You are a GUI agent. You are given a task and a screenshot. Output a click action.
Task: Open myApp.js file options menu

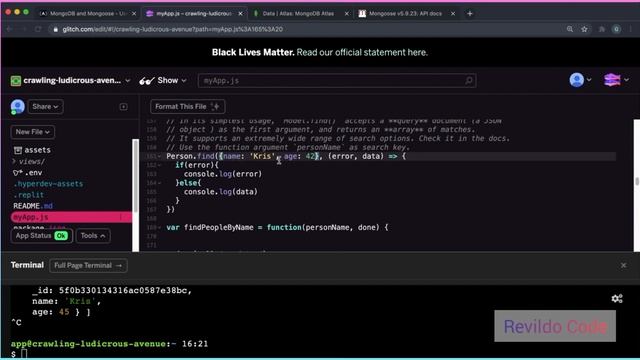point(121,217)
